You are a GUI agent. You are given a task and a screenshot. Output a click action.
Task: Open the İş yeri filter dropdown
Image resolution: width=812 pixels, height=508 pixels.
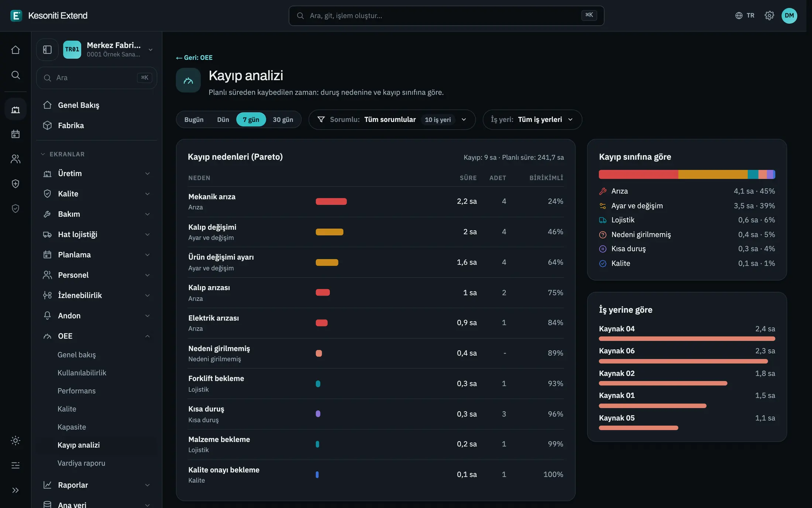point(532,120)
